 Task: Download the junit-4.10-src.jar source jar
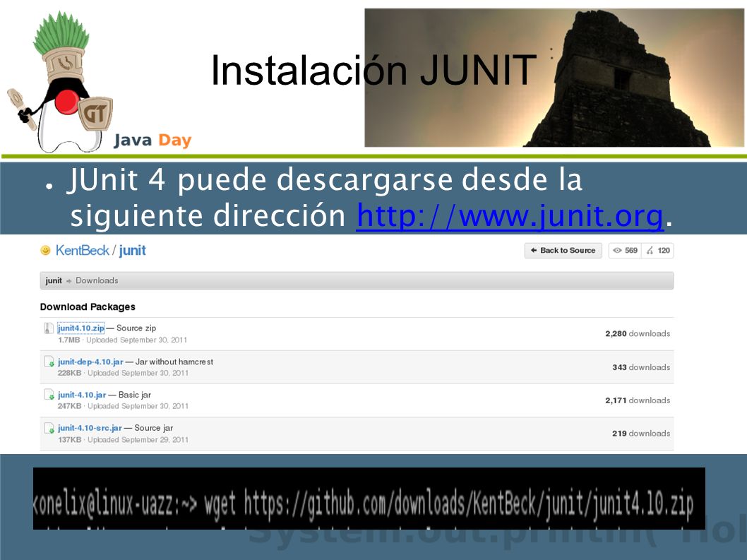(90, 428)
